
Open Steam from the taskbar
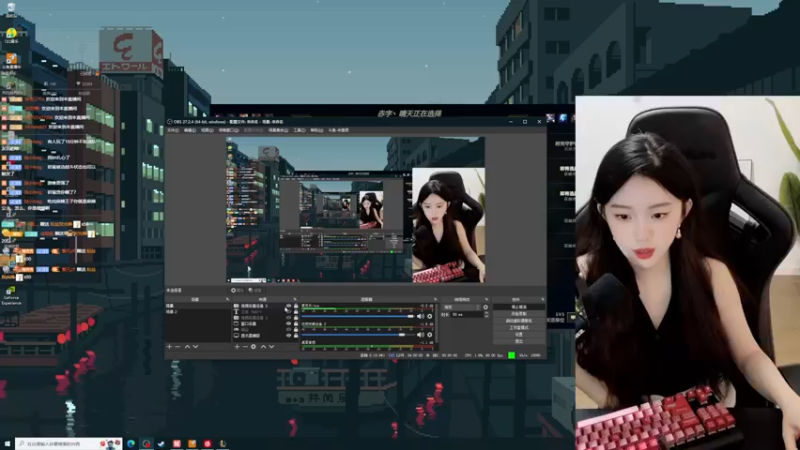coord(161,444)
